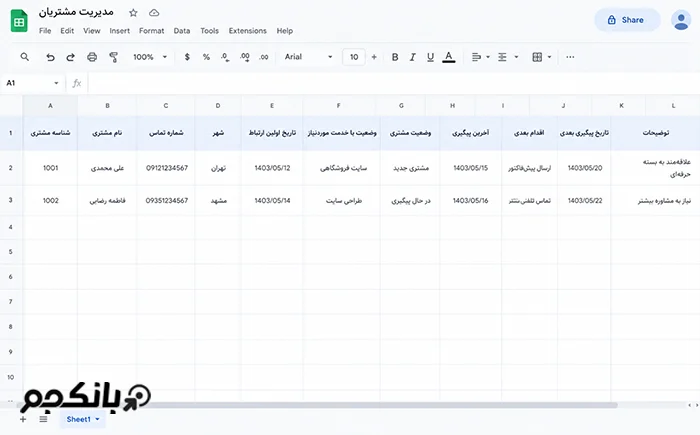The height and width of the screenshot is (435, 700).
Task: Add a new sheet
Action: pos(23,419)
